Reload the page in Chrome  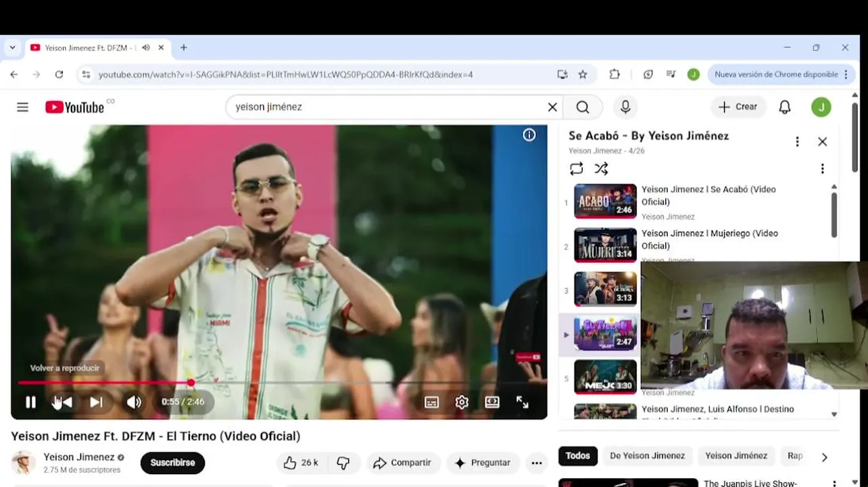pos(59,74)
